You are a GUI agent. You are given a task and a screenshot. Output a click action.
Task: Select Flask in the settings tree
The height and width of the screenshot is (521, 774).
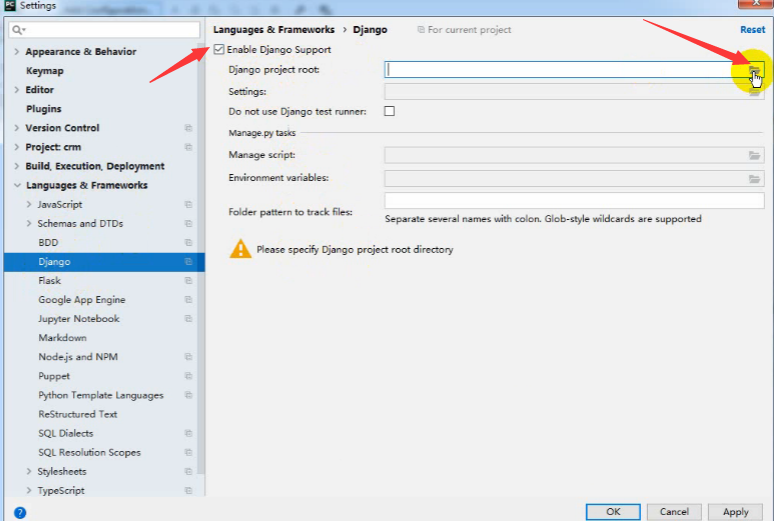click(x=49, y=281)
